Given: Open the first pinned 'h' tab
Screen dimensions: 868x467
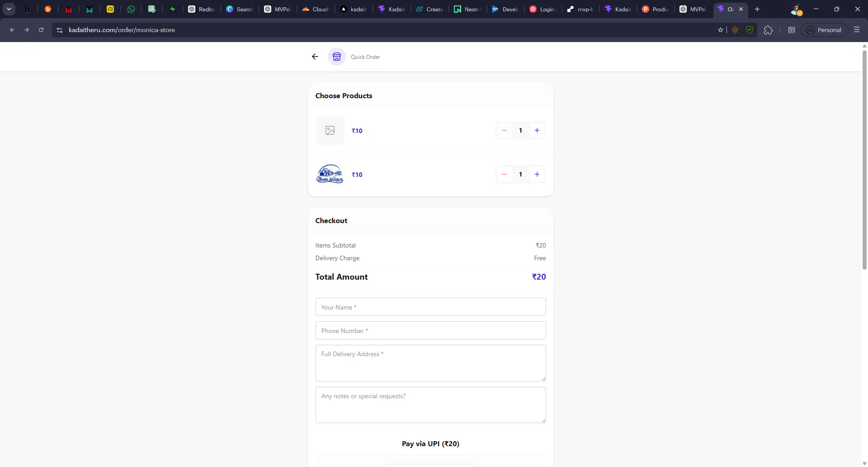Looking at the screenshot, I should click(27, 9).
